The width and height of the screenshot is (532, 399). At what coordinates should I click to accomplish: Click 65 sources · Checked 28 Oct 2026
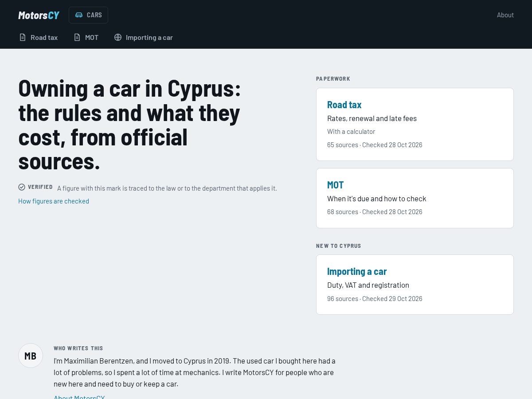[375, 145]
